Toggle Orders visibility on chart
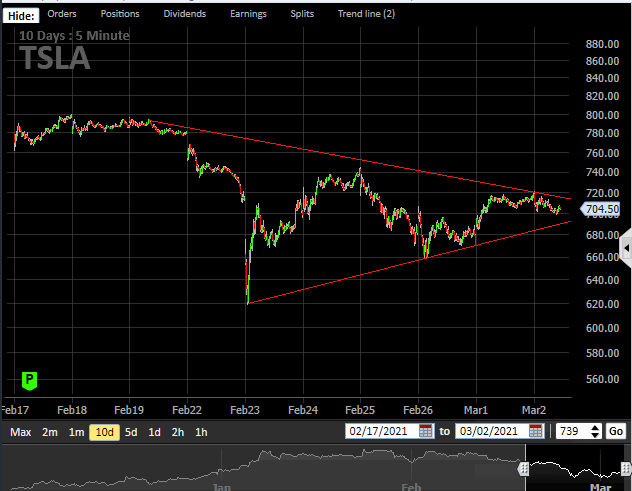632x491 pixels. click(x=62, y=14)
